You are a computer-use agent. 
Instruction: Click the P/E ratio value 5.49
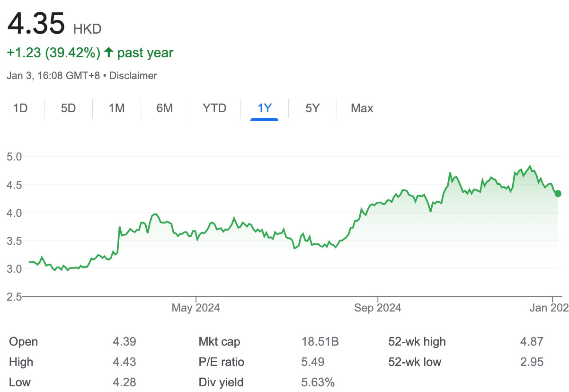tap(313, 362)
